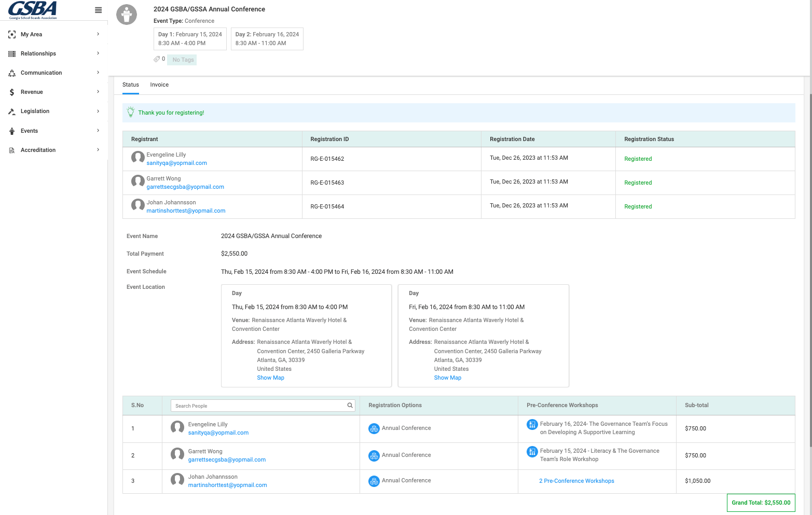The height and width of the screenshot is (515, 812).
Task: Collapse sidebar using the hamburger menu icon
Action: point(98,10)
